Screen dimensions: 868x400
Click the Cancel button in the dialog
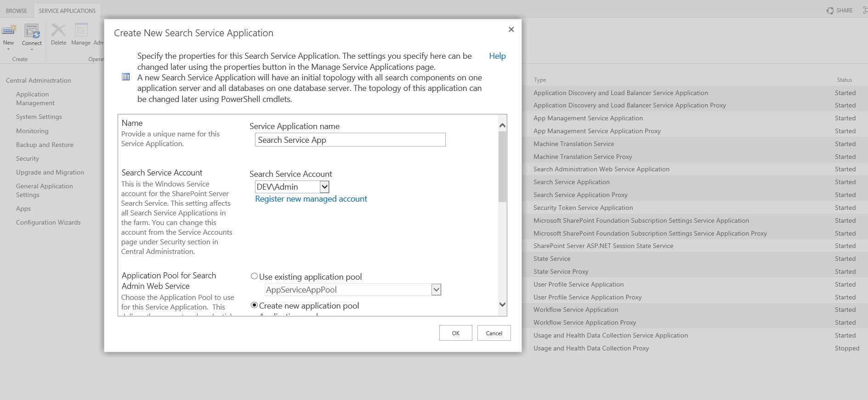494,333
